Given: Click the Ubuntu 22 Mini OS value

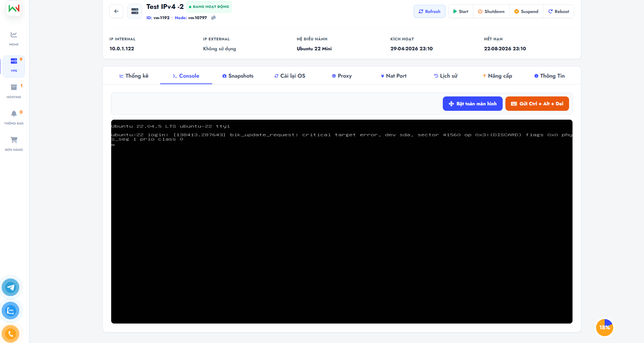Looking at the screenshot, I should (x=314, y=49).
